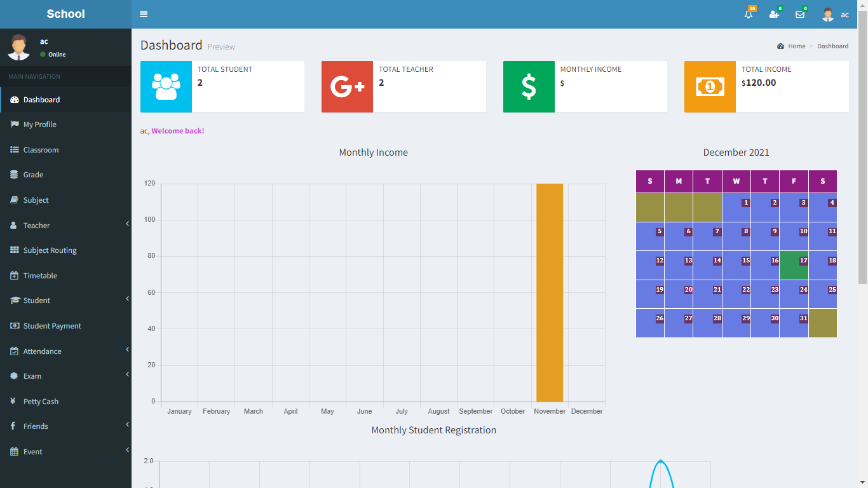Click the Classroom list icon

click(x=15, y=150)
